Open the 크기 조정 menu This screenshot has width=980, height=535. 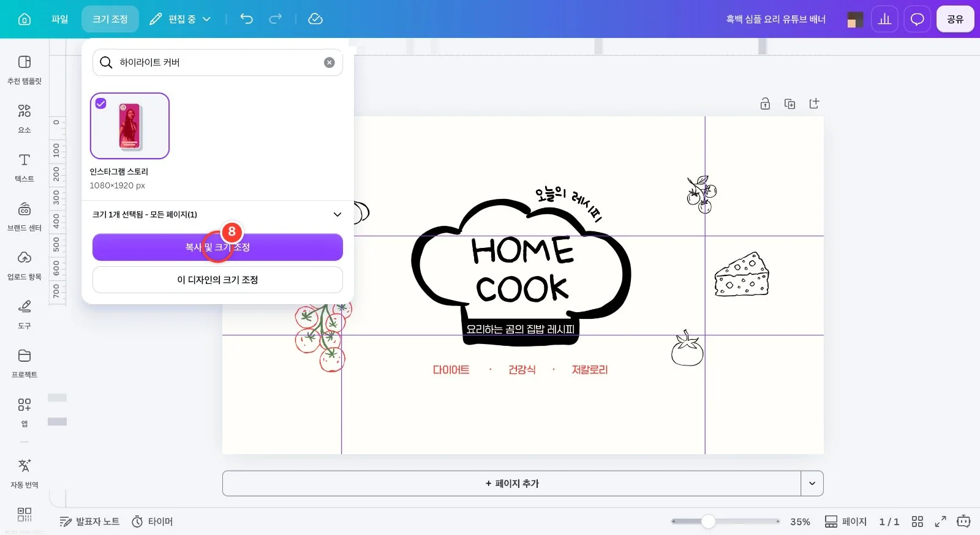click(110, 19)
